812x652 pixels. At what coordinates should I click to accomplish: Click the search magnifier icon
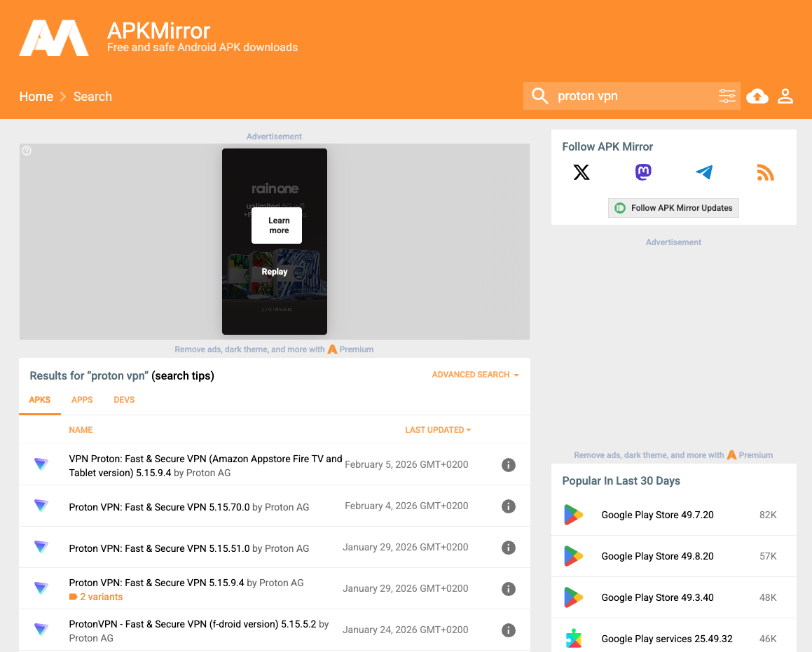[539, 96]
